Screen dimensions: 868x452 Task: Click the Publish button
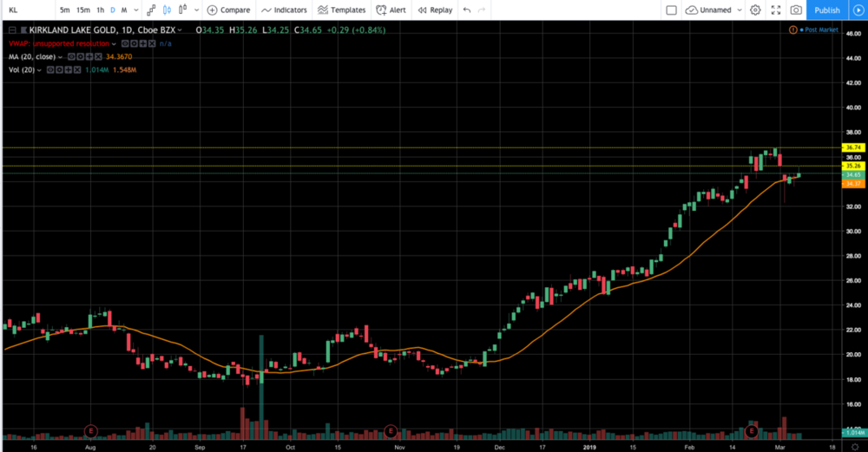click(x=826, y=10)
